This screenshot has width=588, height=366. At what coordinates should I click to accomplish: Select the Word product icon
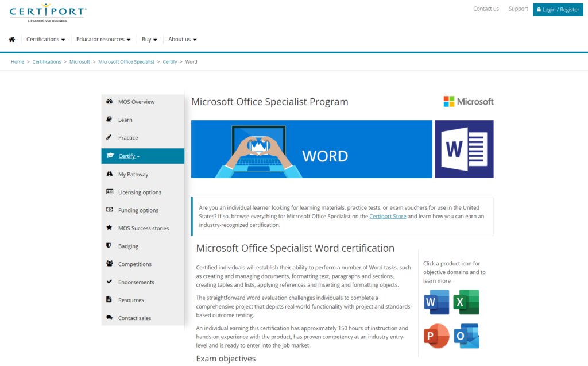pyautogui.click(x=436, y=302)
